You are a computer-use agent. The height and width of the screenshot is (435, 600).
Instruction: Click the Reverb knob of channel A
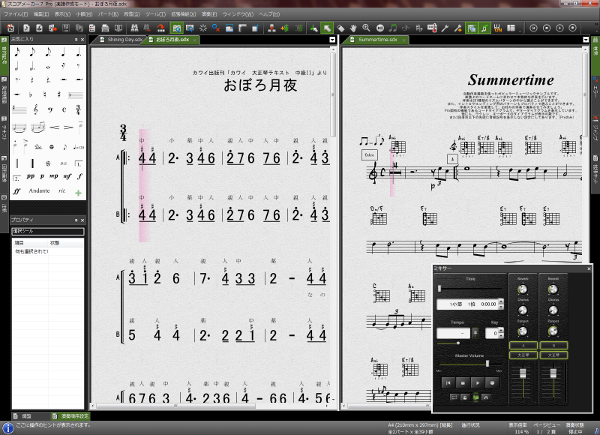(x=522, y=290)
